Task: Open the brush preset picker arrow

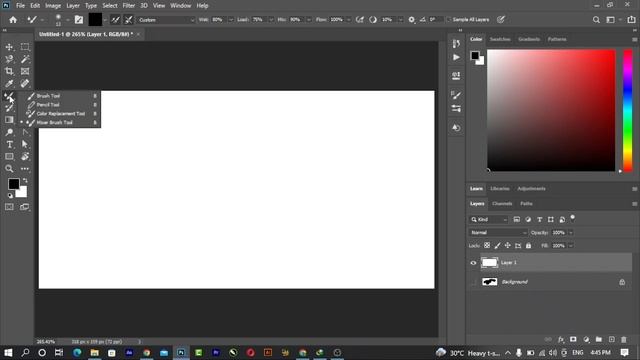Action: click(x=67, y=20)
